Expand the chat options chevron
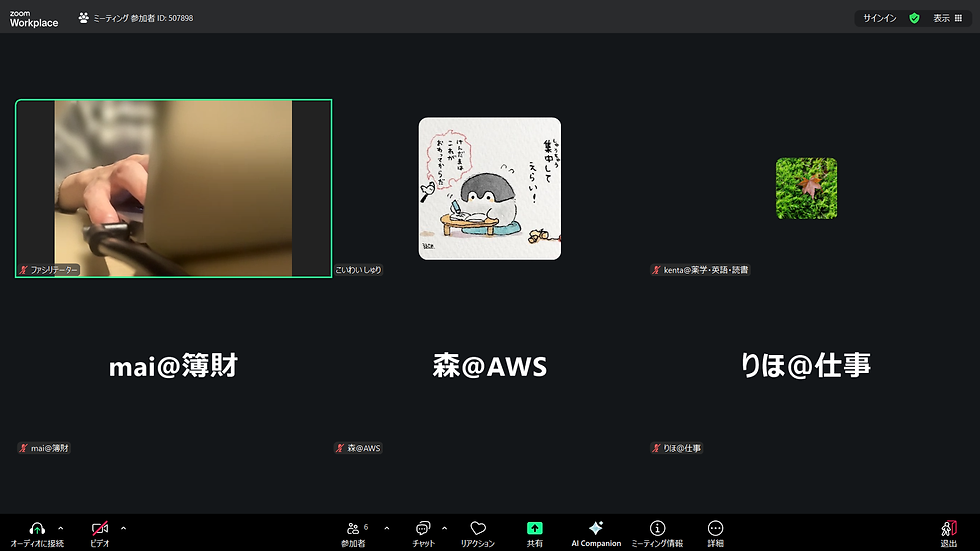980x551 pixels. click(444, 529)
